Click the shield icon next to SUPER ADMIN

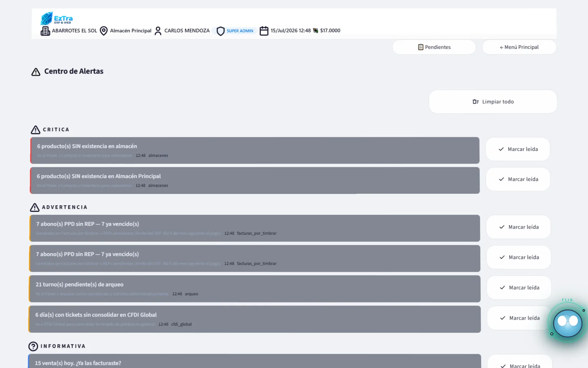(220, 31)
